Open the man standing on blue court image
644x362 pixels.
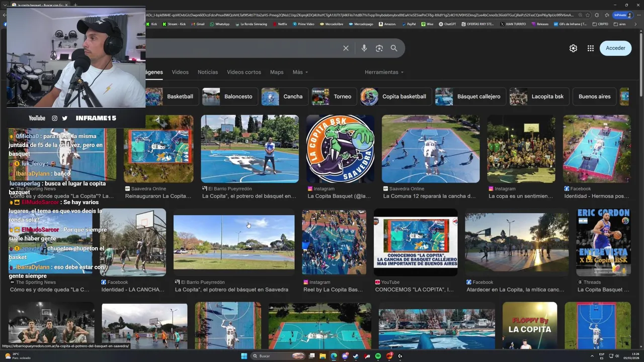point(250,149)
